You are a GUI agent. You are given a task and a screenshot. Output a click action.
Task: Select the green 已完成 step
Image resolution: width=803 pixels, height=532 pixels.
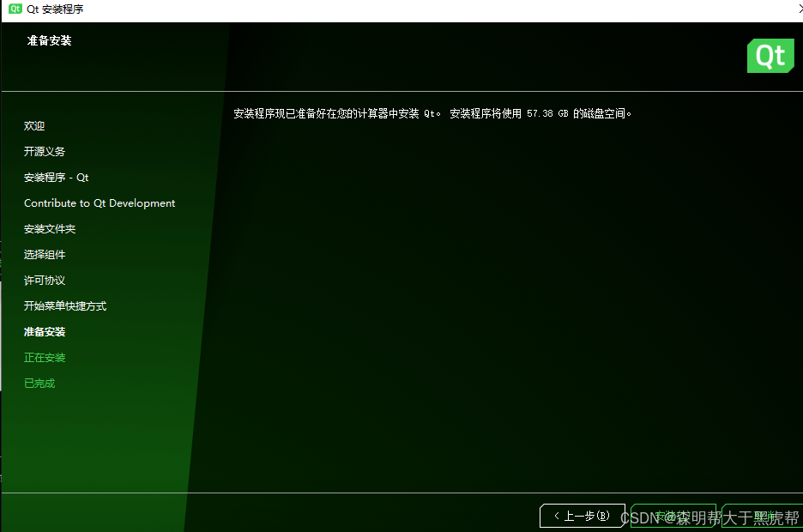click(39, 383)
